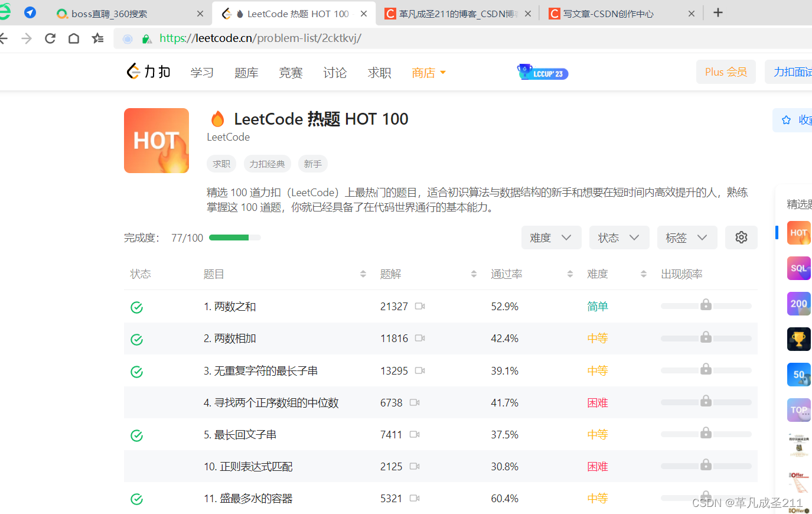The height and width of the screenshot is (514, 812).
Task: Open the browser home page icon
Action: click(74, 38)
